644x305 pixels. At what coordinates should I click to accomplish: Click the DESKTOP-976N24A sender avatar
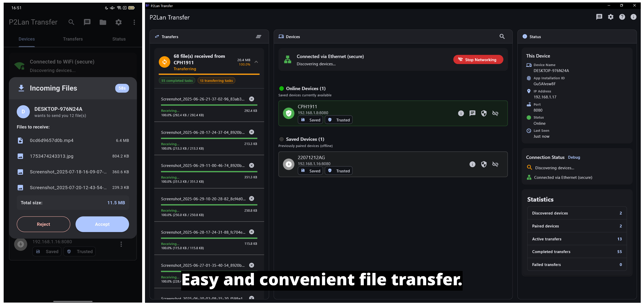[23, 112]
